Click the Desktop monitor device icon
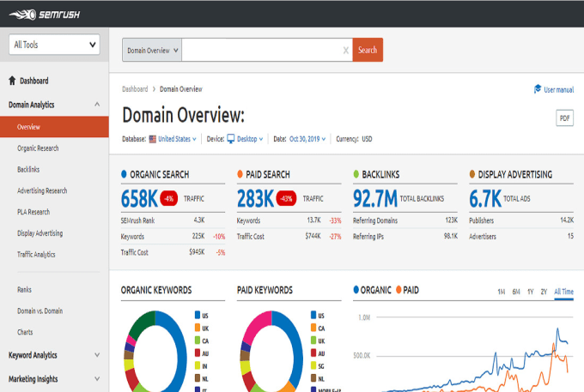 [x=231, y=138]
